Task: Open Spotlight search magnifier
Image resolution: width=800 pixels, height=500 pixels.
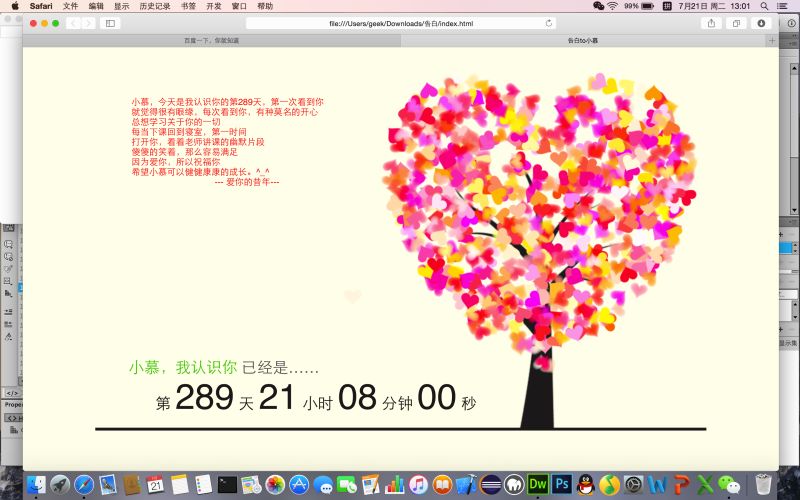Action: (764, 6)
